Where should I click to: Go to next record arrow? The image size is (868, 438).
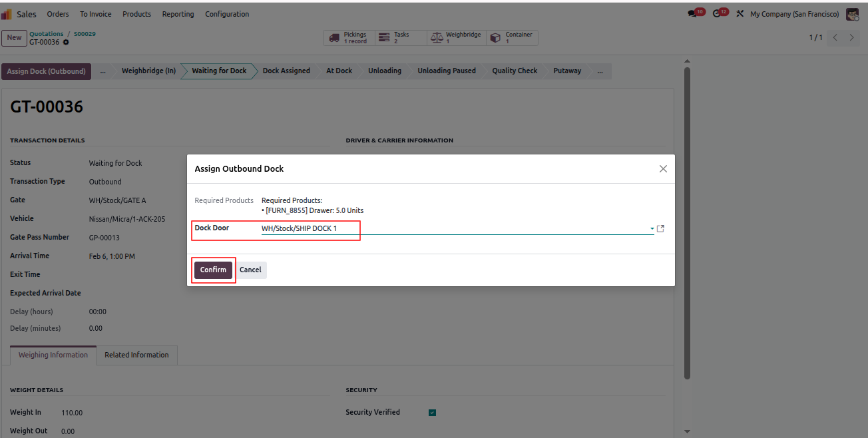click(x=851, y=37)
